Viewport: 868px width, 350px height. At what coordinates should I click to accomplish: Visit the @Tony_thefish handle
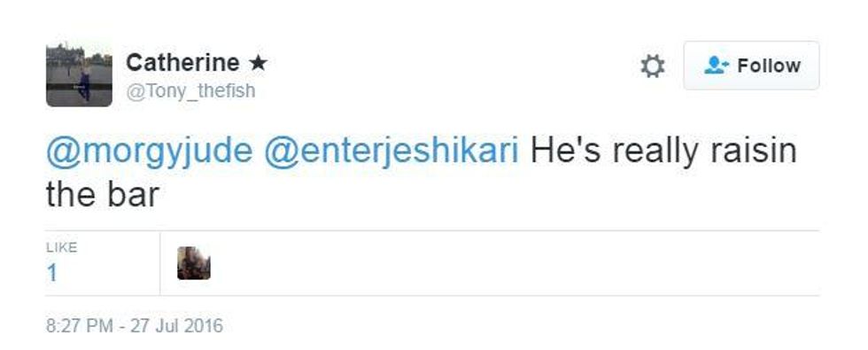(191, 90)
